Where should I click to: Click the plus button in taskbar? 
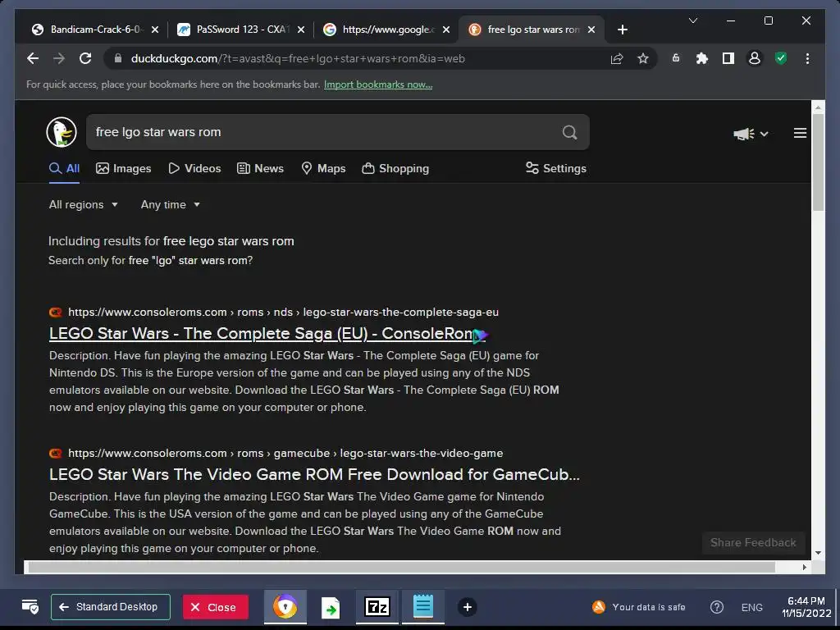click(467, 607)
